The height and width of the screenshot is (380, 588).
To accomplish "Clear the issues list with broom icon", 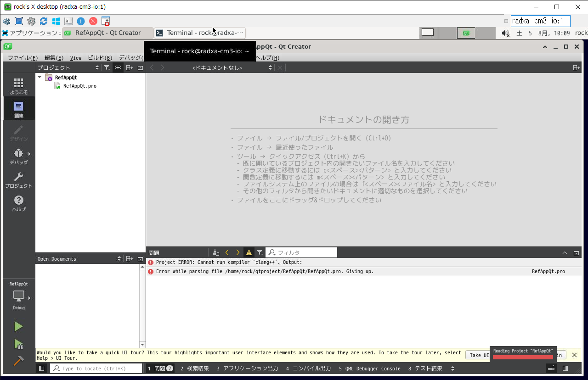I will click(216, 252).
